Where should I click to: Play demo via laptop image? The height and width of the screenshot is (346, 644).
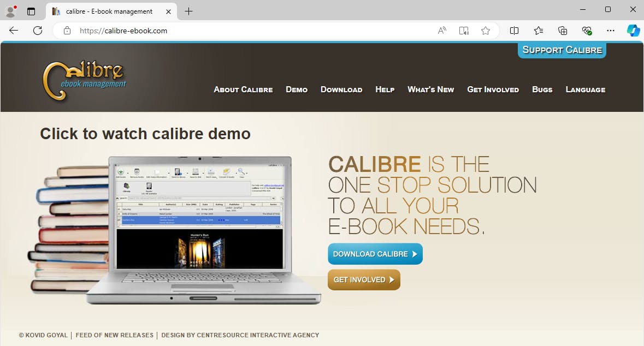click(x=176, y=230)
